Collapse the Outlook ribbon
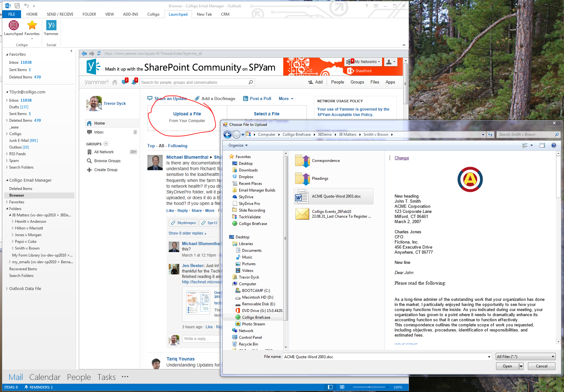This screenshot has height=392, width=564. [x=404, y=45]
